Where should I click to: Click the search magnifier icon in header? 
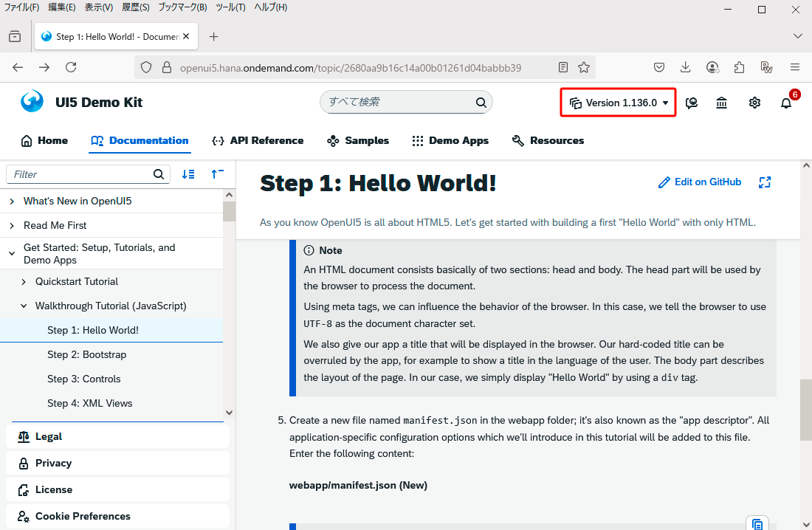[x=481, y=103]
